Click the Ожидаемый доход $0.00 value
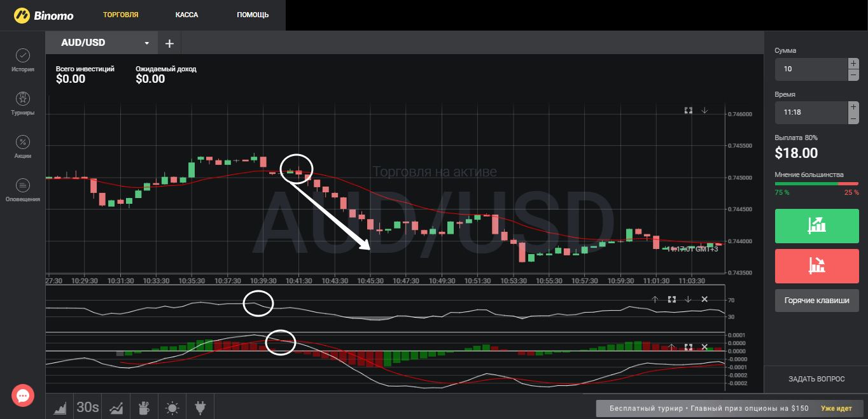Image resolution: width=868 pixels, height=419 pixels. pos(150,79)
